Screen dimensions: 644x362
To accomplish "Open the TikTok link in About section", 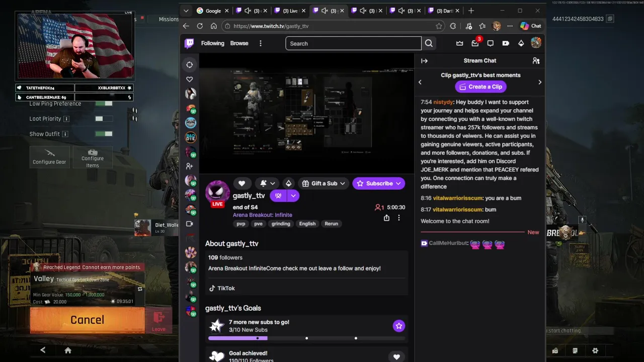I will [222, 288].
